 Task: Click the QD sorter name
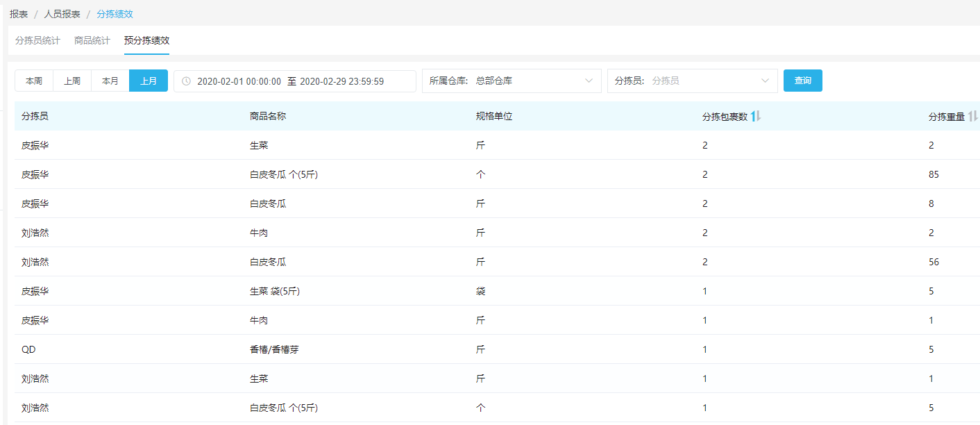(28, 349)
